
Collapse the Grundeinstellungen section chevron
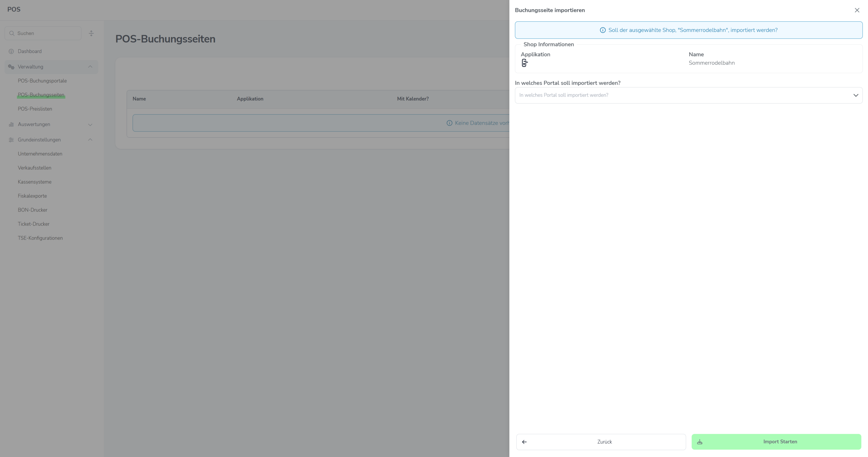pyautogui.click(x=90, y=140)
